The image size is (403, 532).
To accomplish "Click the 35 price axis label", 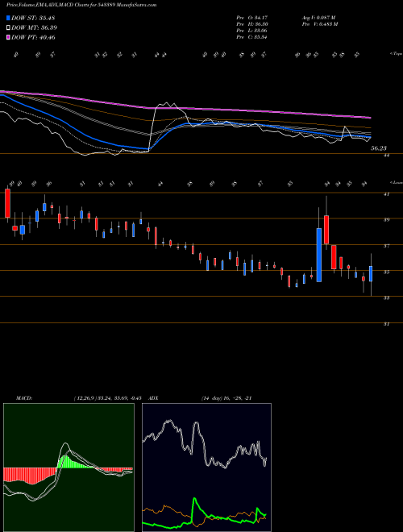I will pyautogui.click(x=386, y=272).
